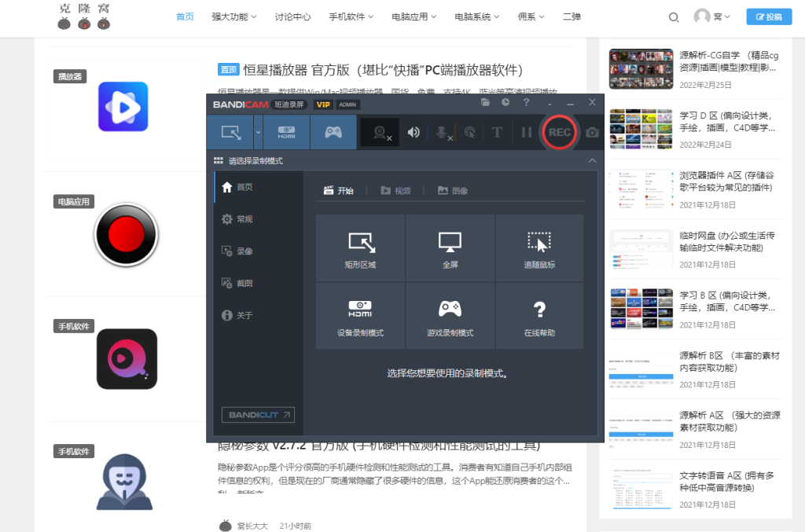
Task: Open the 在线帮助 tile
Action: (539, 316)
